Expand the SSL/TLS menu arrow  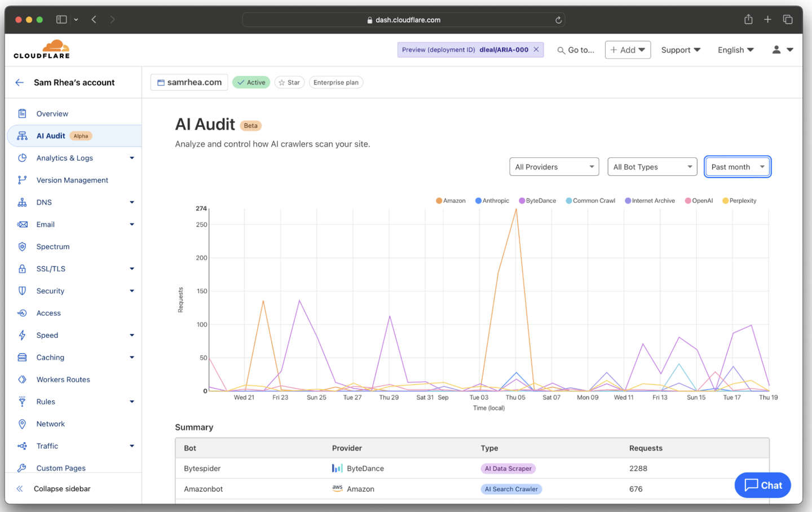[132, 269]
